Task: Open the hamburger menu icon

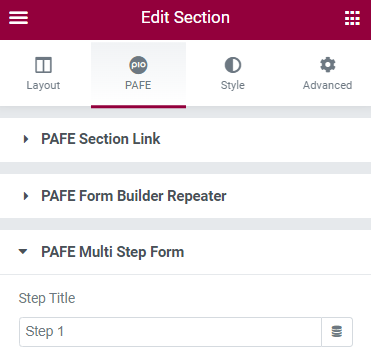Action: [x=18, y=18]
